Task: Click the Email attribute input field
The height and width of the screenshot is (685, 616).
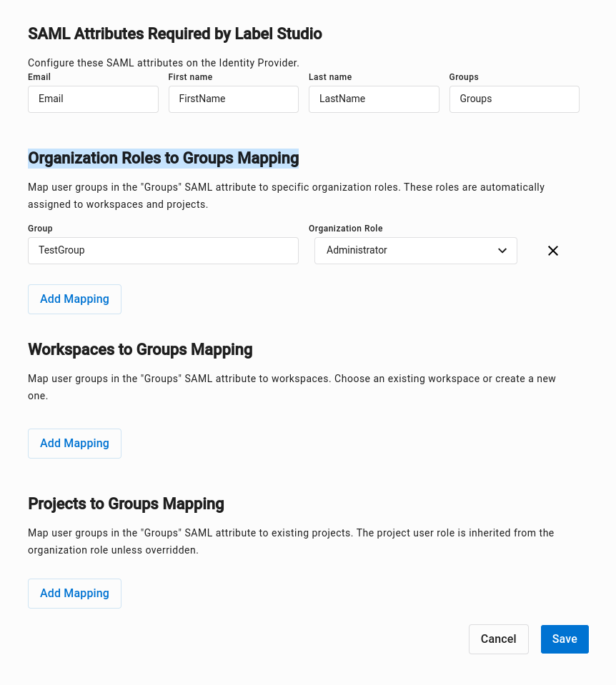Action: point(93,99)
